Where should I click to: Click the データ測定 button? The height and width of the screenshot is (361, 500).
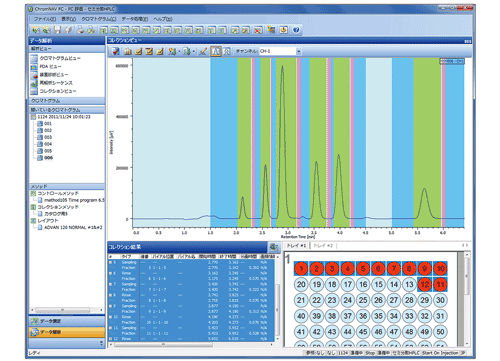tap(67, 321)
